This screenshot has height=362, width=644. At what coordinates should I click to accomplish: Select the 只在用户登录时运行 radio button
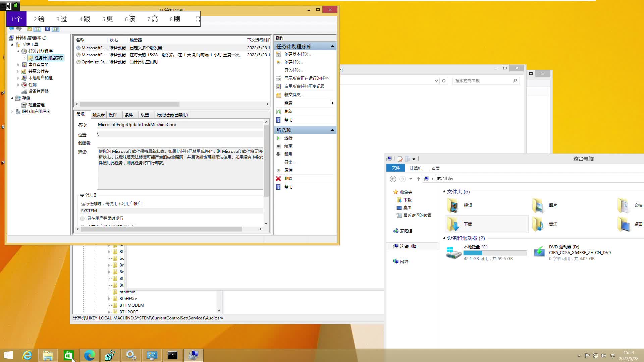tap(83, 219)
